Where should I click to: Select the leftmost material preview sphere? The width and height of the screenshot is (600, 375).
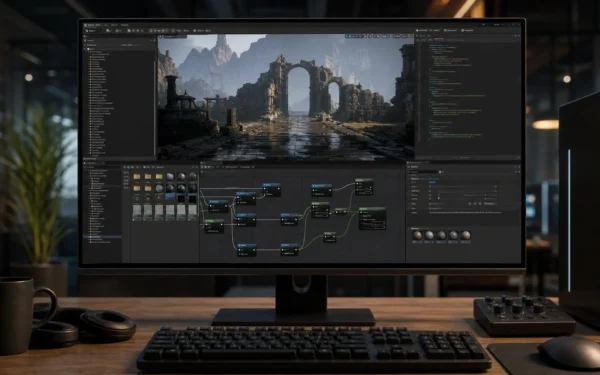pyautogui.click(x=417, y=235)
